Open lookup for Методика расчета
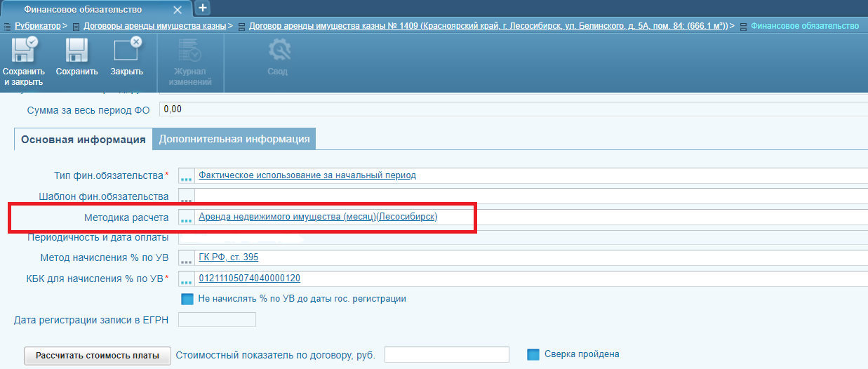Viewport: 868px width, 369px height. 186,217
